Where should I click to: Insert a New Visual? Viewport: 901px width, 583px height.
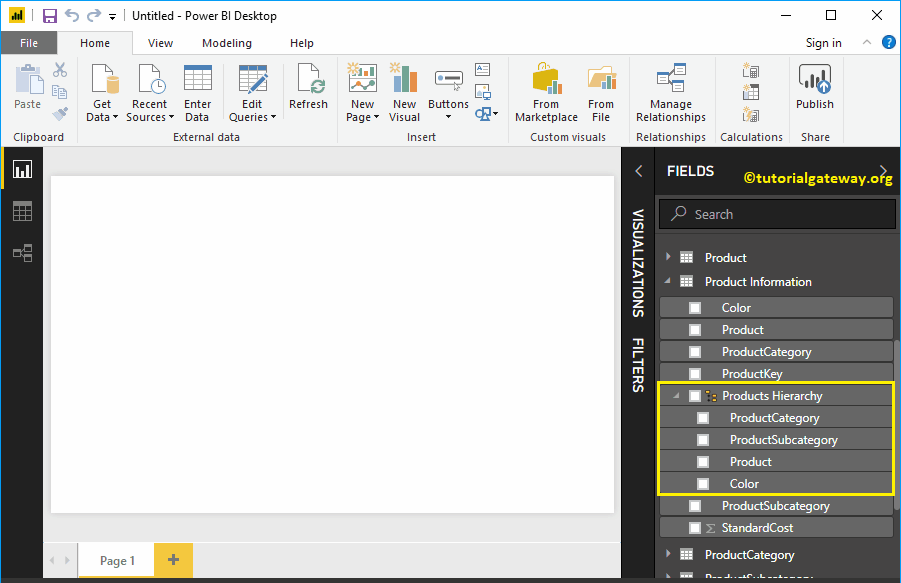tap(404, 80)
